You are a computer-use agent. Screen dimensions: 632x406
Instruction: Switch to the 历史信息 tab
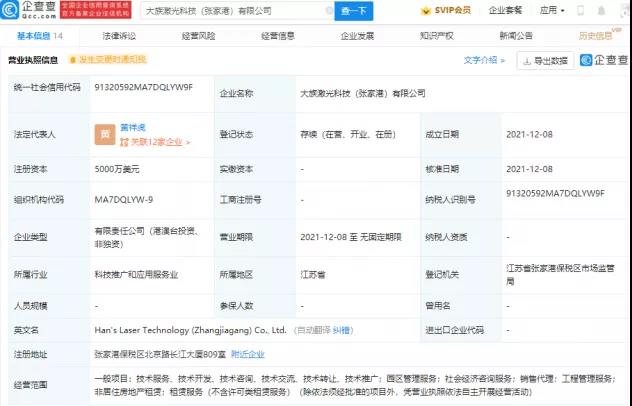595,36
